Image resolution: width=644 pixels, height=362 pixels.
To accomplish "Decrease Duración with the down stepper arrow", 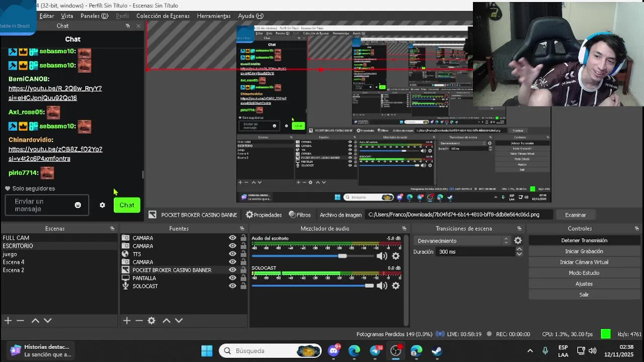I will (x=519, y=254).
